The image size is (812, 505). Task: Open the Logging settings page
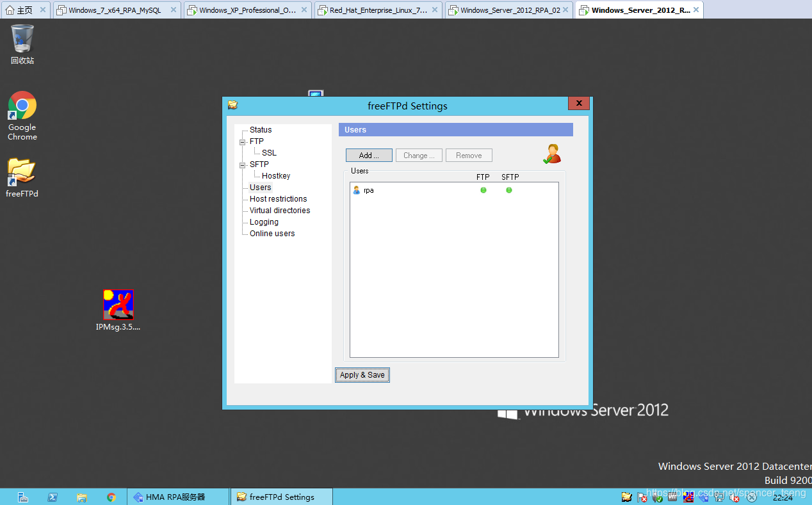tap(264, 222)
